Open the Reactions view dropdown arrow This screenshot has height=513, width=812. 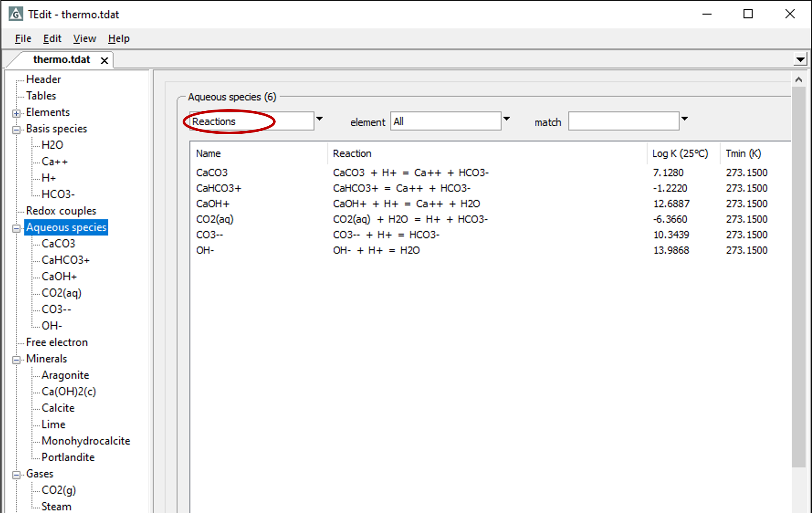tap(319, 119)
